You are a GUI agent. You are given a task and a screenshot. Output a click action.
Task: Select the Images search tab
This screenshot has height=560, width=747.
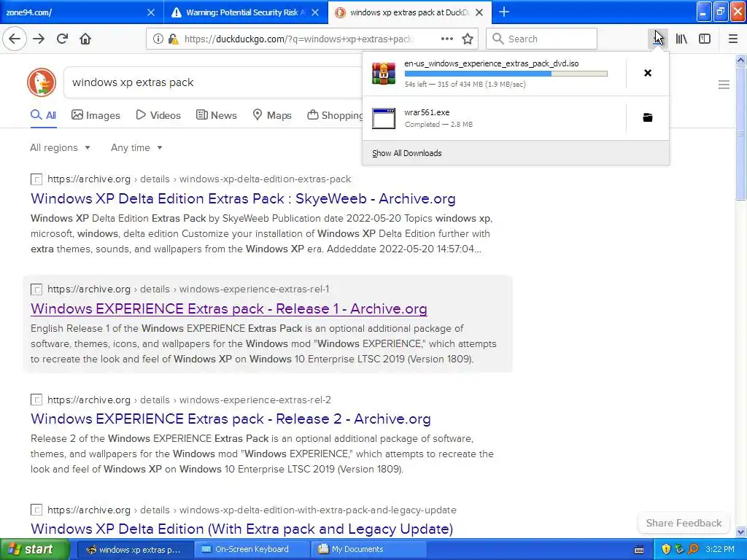(x=96, y=115)
